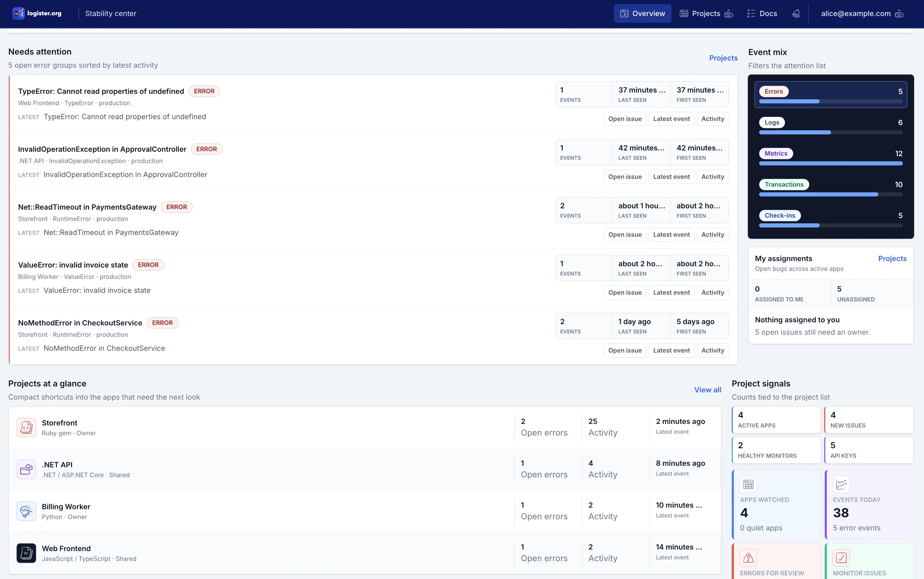The height and width of the screenshot is (579, 924).
Task: Click the Stability center title
Action: (x=111, y=13)
